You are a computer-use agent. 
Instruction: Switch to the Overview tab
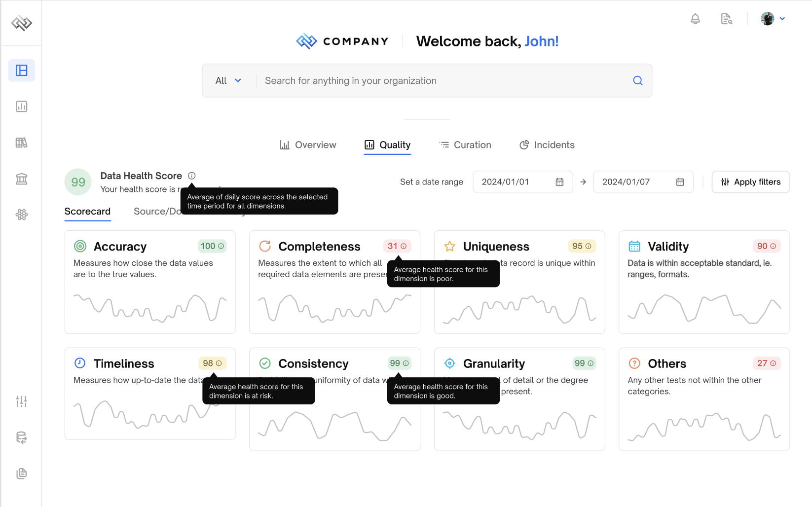click(x=308, y=145)
